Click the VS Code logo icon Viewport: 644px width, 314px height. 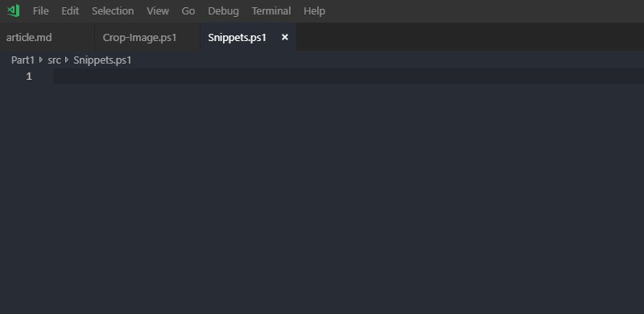tap(13, 10)
